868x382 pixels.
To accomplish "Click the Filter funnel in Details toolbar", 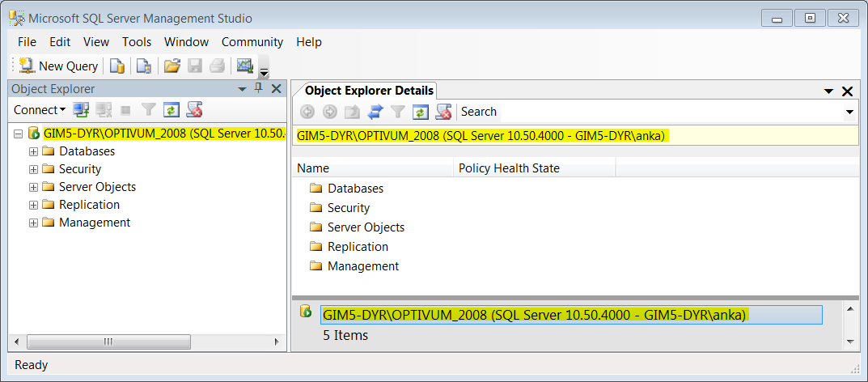I will tap(397, 111).
